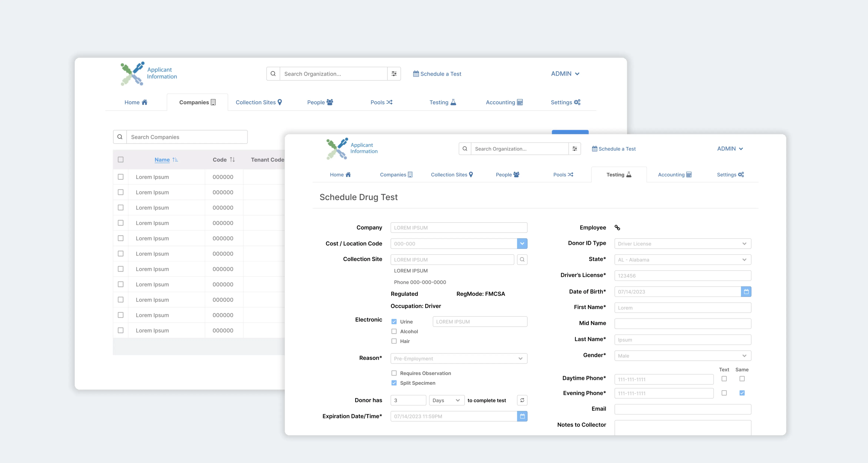This screenshot has height=463, width=868.
Task: Enable Alcohol checkbox
Action: (x=394, y=331)
